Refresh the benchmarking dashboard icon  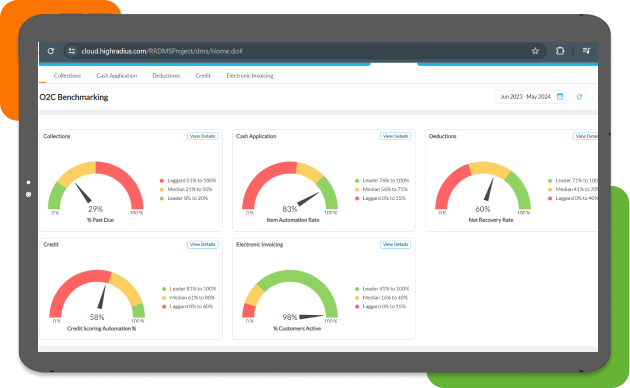tap(579, 97)
